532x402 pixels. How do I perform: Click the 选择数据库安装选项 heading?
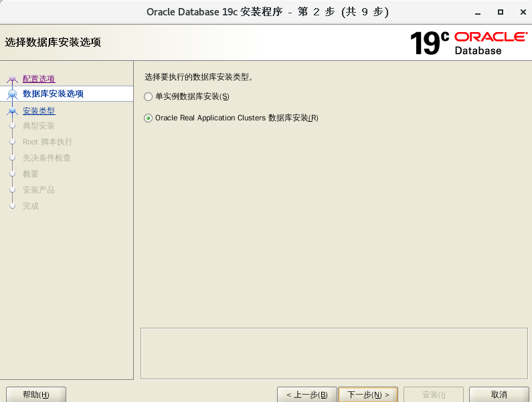click(x=53, y=42)
